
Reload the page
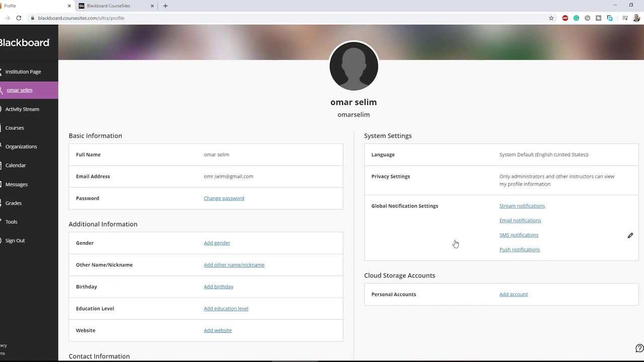click(19, 18)
